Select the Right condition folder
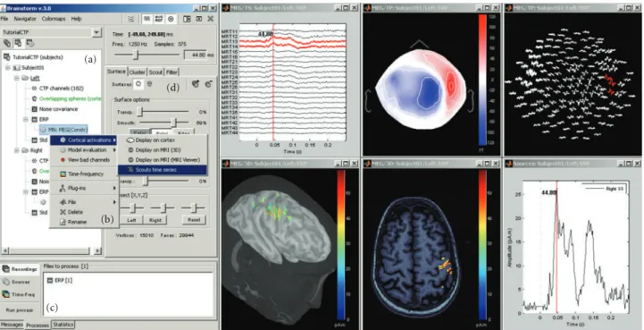644x330 pixels. pyautogui.click(x=33, y=150)
